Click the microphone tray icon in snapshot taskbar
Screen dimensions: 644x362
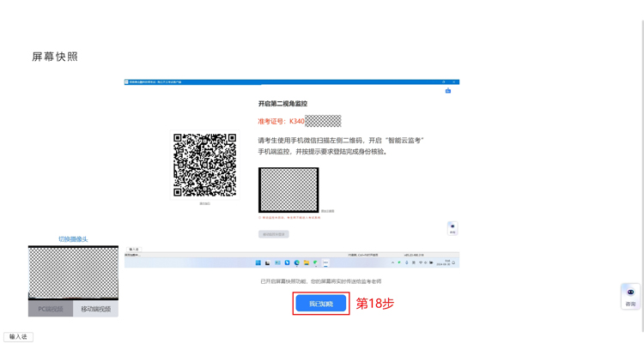407,262
